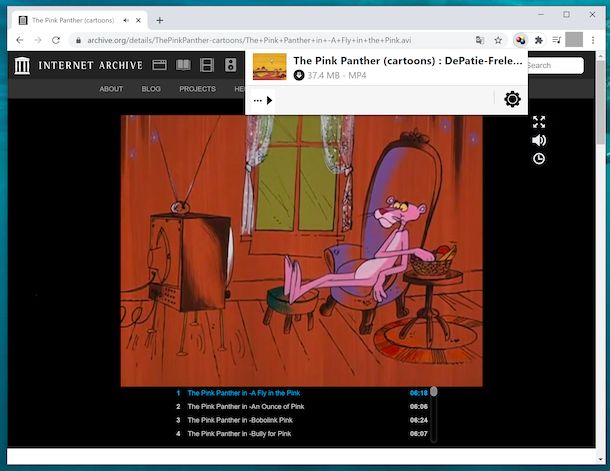Click the 06:07 duration text
The image size is (610, 471).
coord(419,434)
